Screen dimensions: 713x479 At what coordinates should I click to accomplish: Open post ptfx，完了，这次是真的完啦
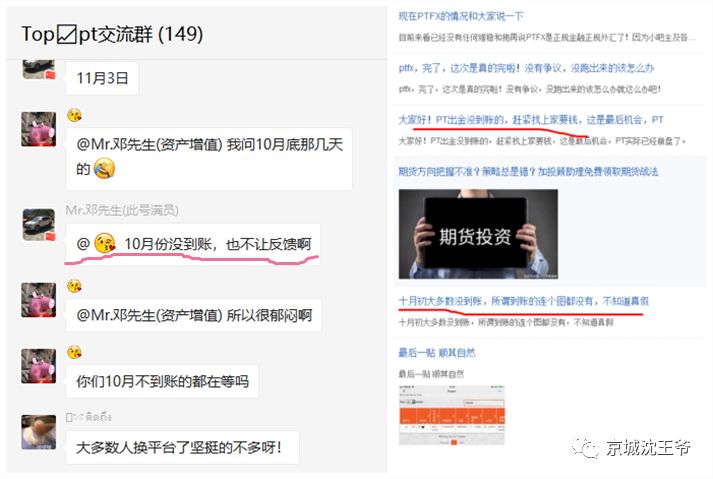pos(526,68)
